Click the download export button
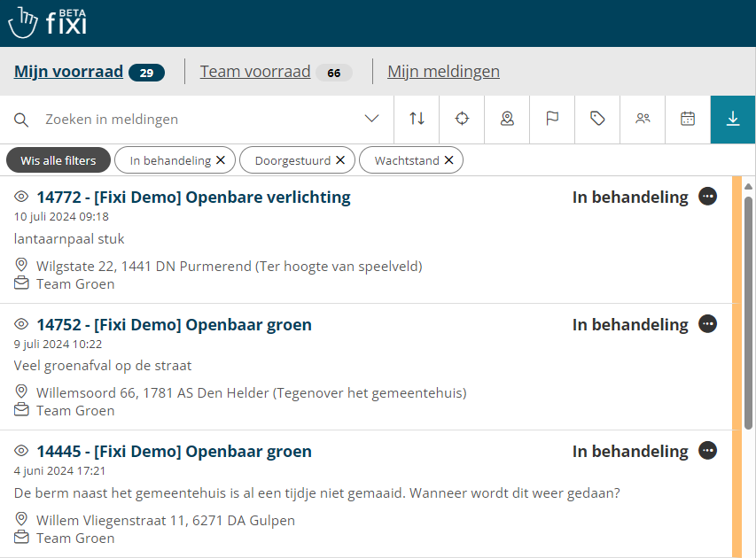 pos(733,119)
